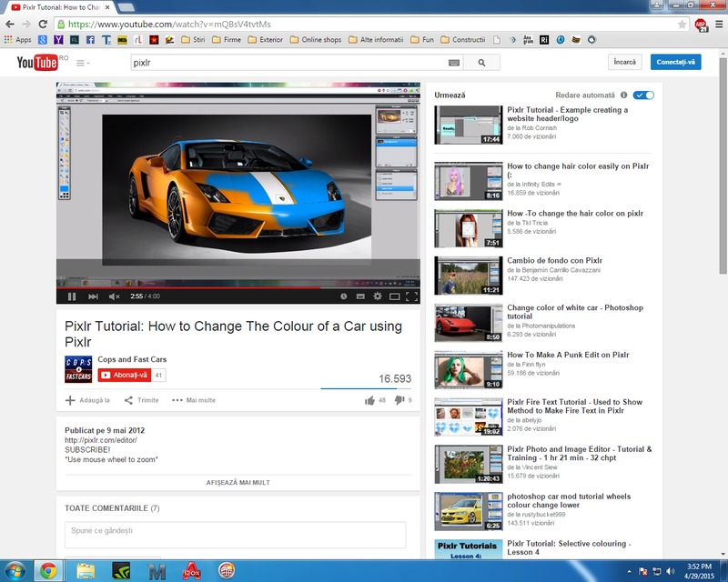Open the Online shops bookmarks folder
728x582 pixels.
pos(316,40)
